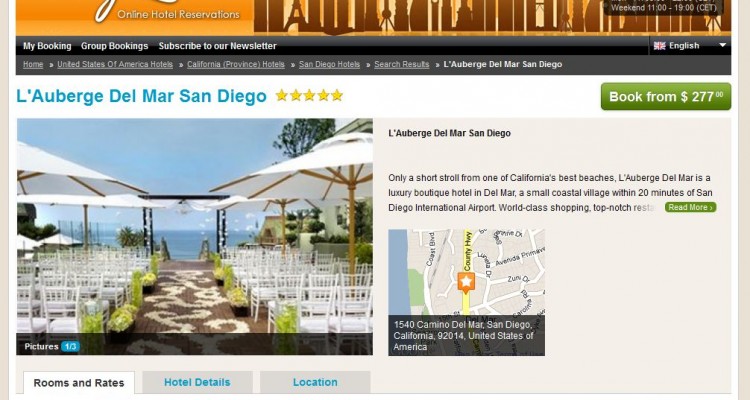This screenshot has height=400, width=750.
Task: Click Book from $277 button
Action: tap(666, 97)
